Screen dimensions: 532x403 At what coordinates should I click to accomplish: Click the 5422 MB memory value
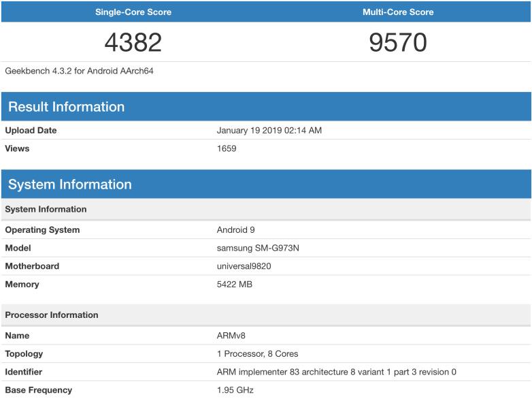pyautogui.click(x=234, y=285)
